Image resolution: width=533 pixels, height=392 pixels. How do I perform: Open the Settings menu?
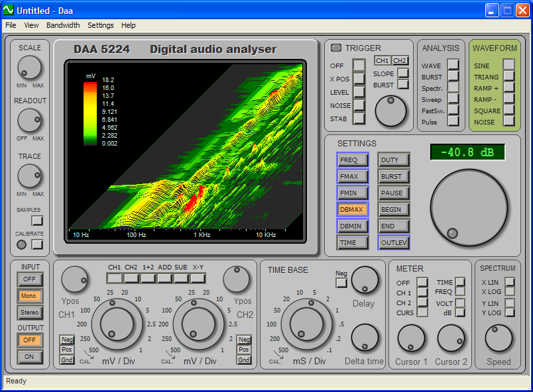(x=101, y=25)
